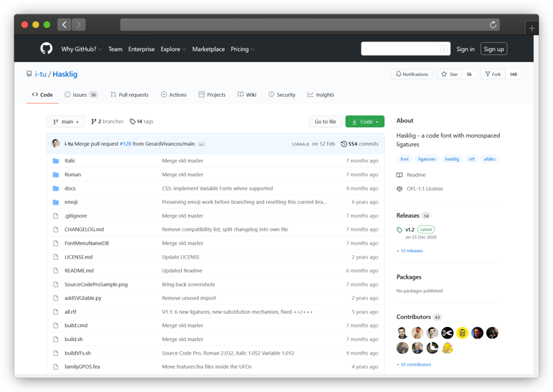Open commit hash 5344dc8
Image resolution: width=553 pixels, height=392 pixels.
coord(300,144)
